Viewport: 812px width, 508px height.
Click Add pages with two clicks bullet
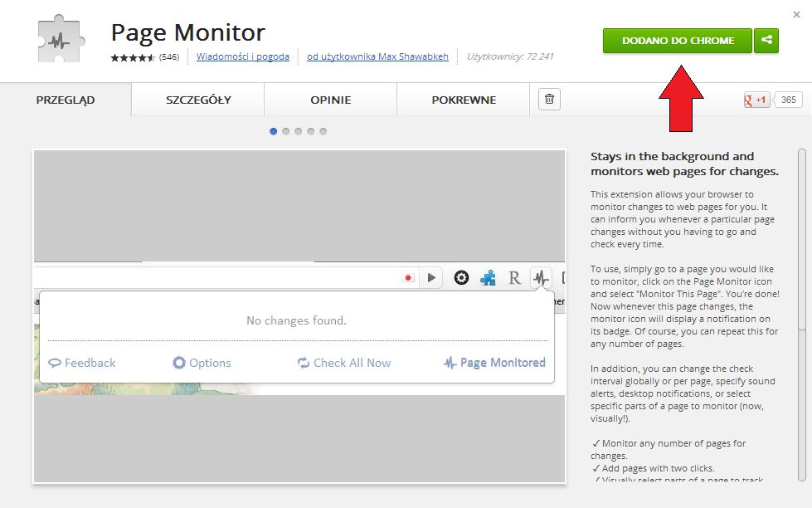[653, 468]
